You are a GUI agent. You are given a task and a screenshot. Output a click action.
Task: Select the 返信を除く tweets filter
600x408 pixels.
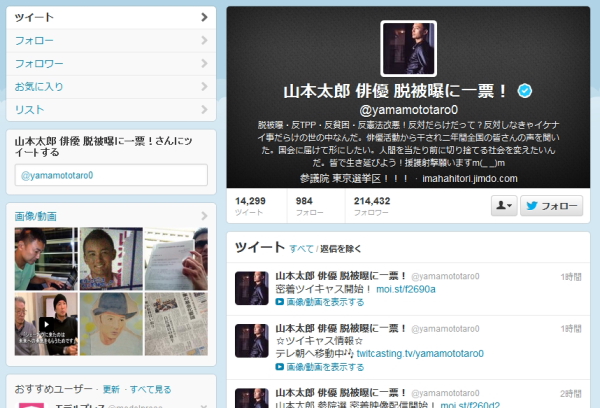pos(341,249)
